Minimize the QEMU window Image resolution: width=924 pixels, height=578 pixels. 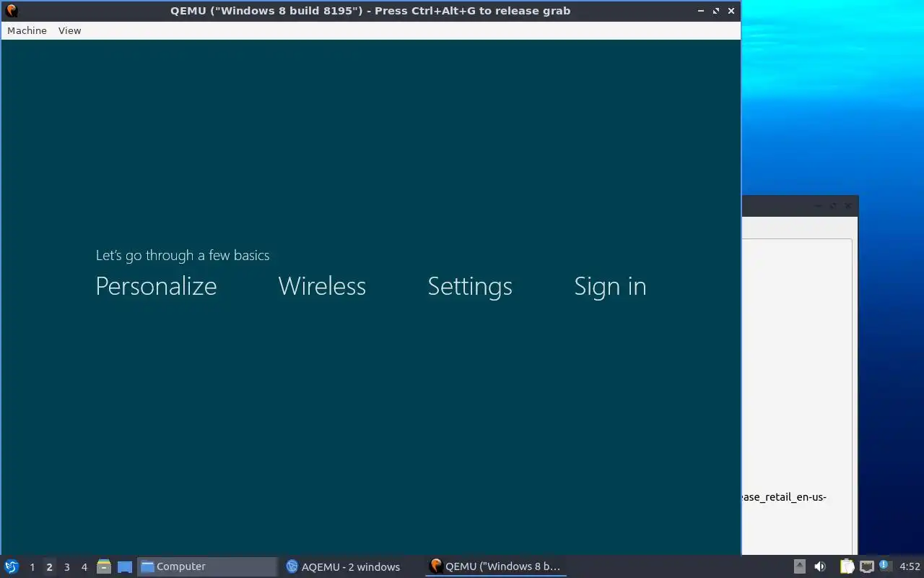pyautogui.click(x=702, y=11)
